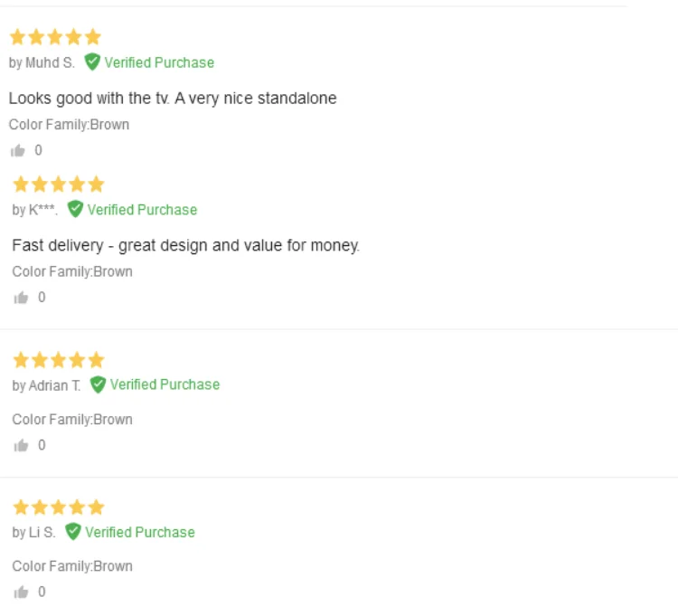Screen dimensions: 678x616
Task: Like Muhd S.'s review with thumbs-up
Action: pos(18,151)
